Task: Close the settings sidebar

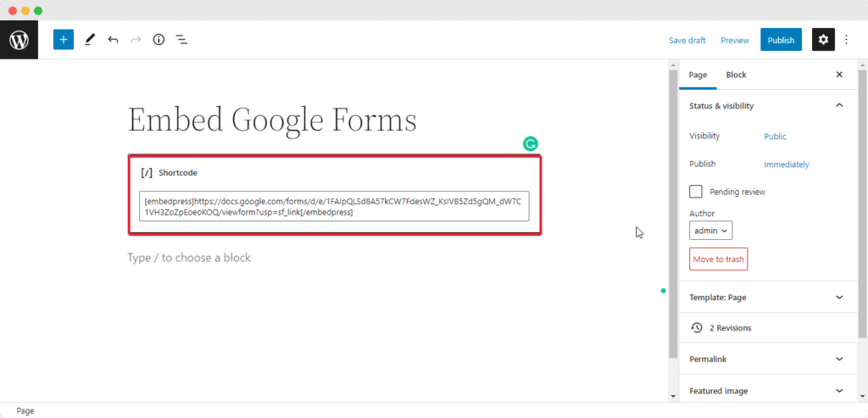Action: tap(839, 75)
